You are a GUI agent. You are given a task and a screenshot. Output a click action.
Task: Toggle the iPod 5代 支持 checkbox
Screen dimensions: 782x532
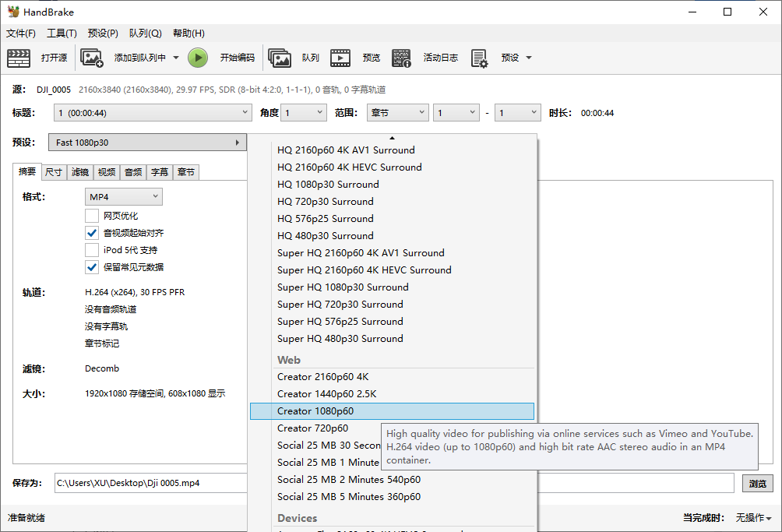[x=92, y=250]
